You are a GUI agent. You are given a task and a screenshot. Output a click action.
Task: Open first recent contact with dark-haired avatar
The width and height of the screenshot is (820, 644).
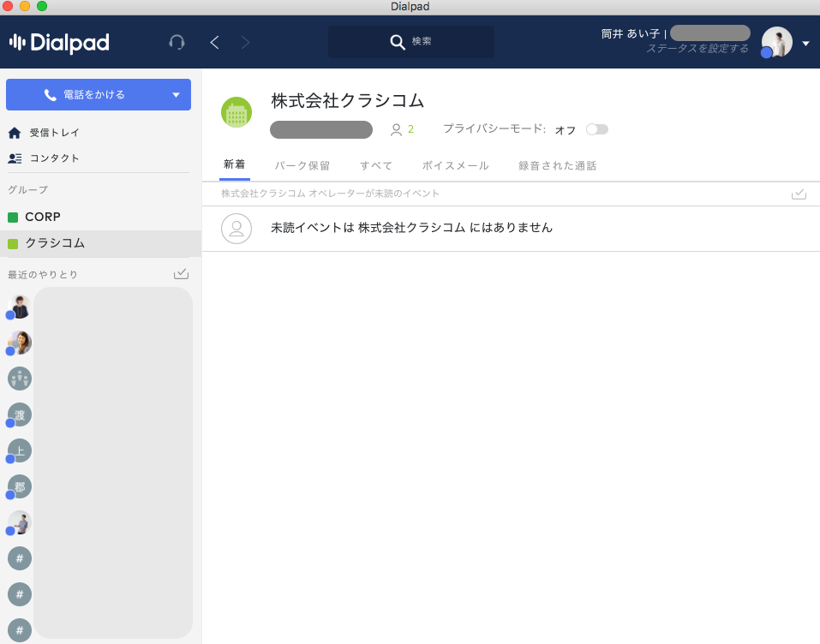[x=20, y=307]
